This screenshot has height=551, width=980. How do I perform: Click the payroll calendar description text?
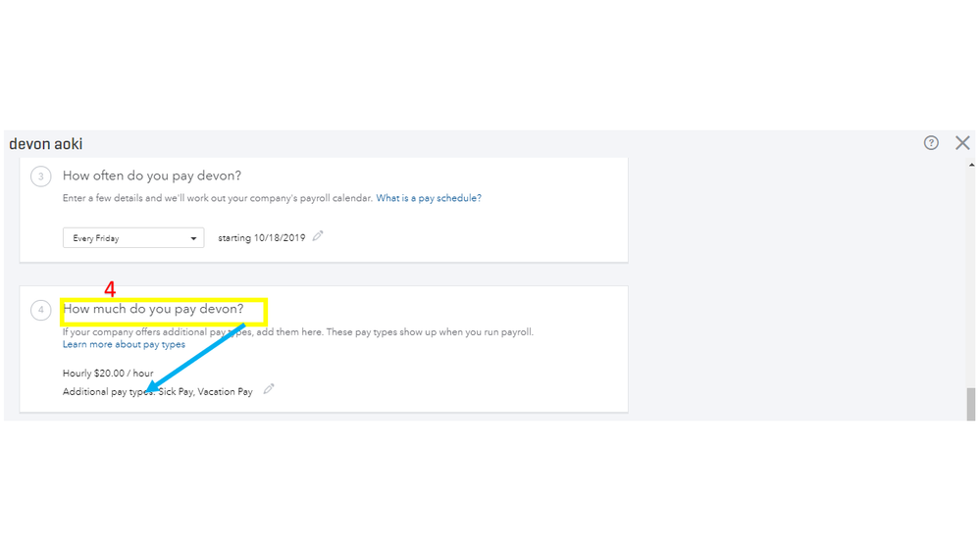click(x=217, y=198)
